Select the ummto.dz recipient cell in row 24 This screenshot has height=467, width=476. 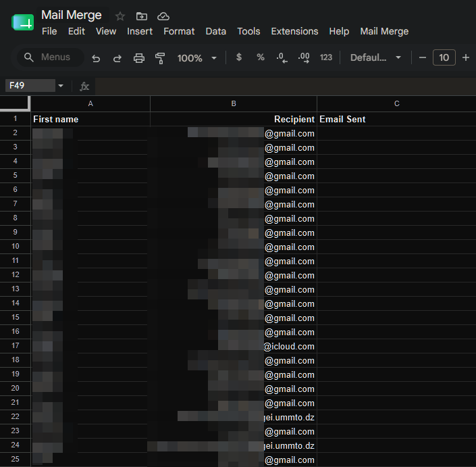point(234,445)
